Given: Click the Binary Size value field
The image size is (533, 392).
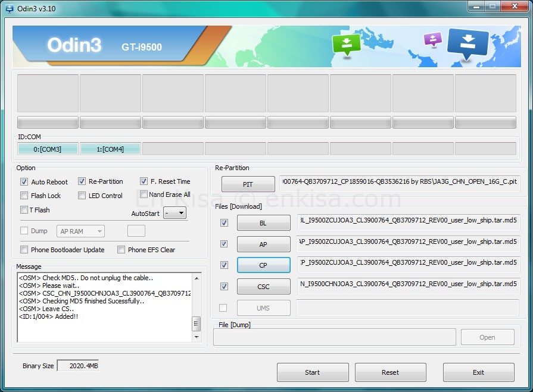Looking at the screenshot, I should 78,365.
